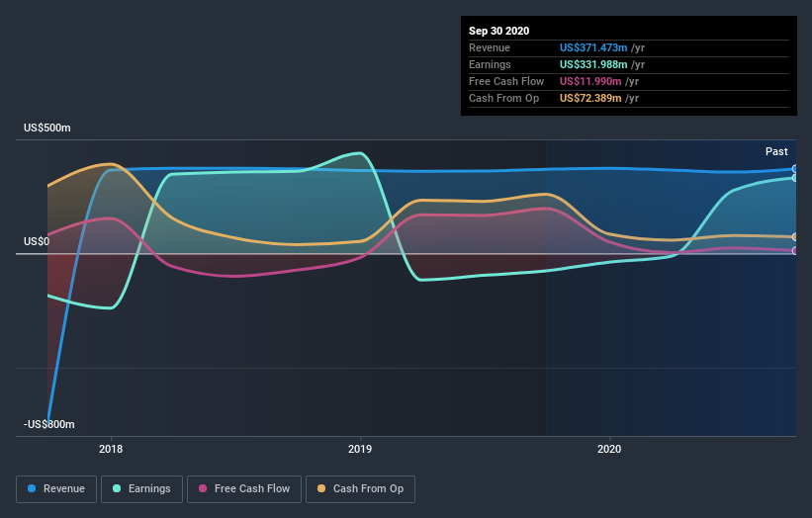
Task: Select the 2018 x-axis label
Action: pos(111,449)
